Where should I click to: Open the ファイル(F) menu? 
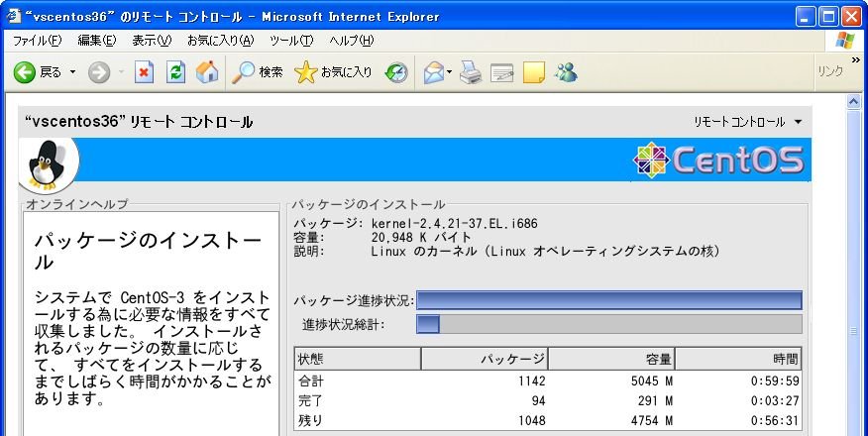[37, 41]
